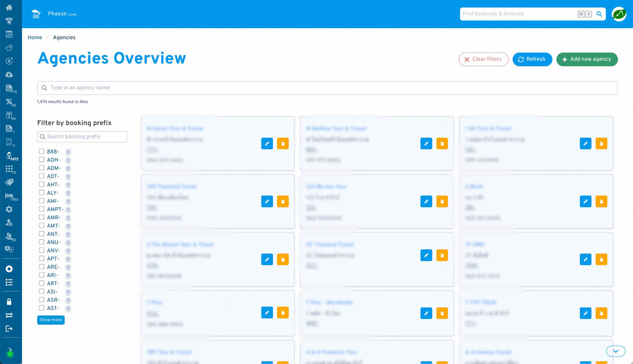Enable the AMT- prefix checkbox
The image size is (633, 364).
(41, 225)
